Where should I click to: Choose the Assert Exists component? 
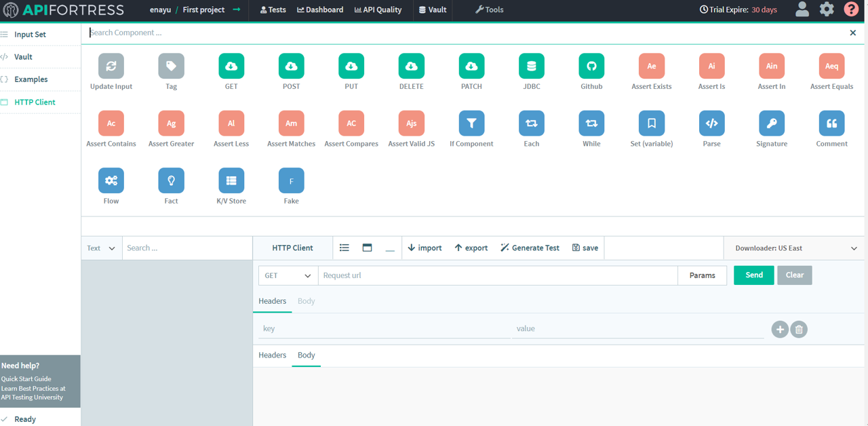pyautogui.click(x=651, y=66)
